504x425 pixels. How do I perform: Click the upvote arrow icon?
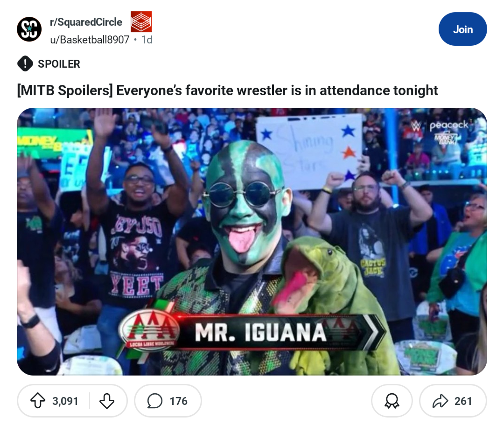click(38, 401)
